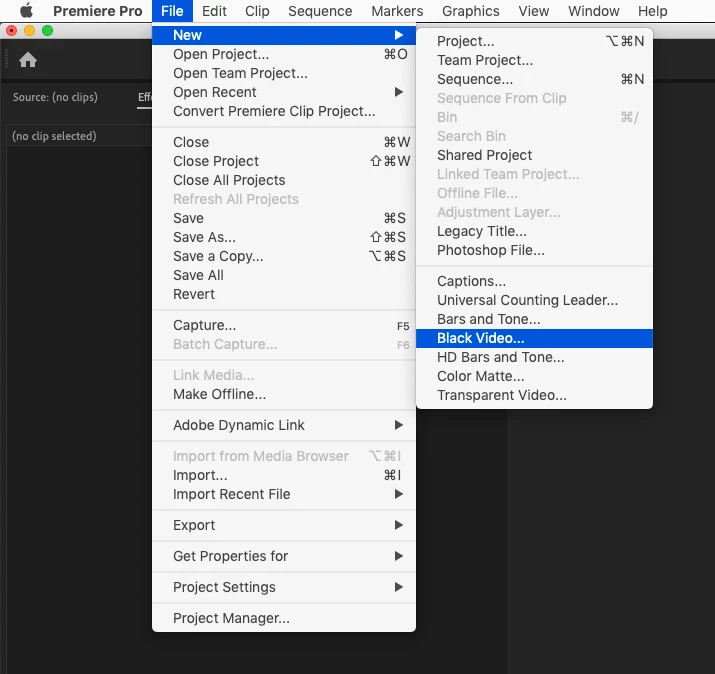The height and width of the screenshot is (674, 715).
Task: Select Close All Projects
Action: pyautogui.click(x=284, y=181)
